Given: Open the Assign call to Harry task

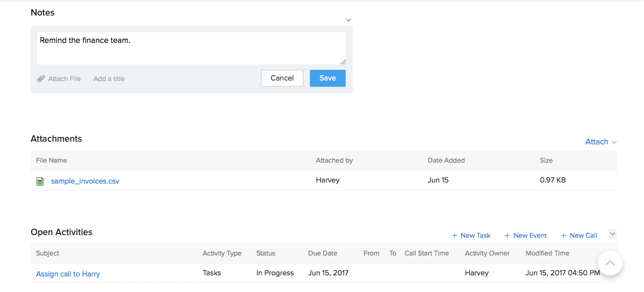Looking at the screenshot, I should tap(68, 274).
